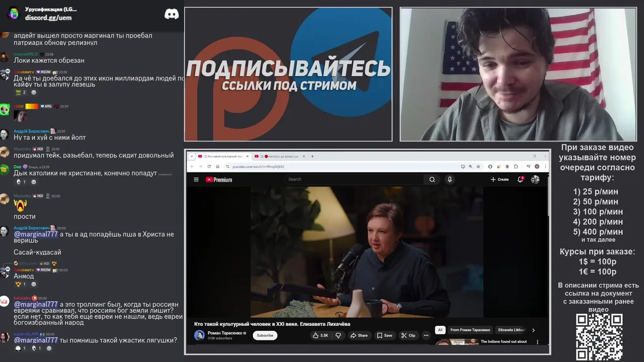Click the video title 'Кто такой культурный человек'
Screen dimensions: 644x362
(x=272, y=324)
